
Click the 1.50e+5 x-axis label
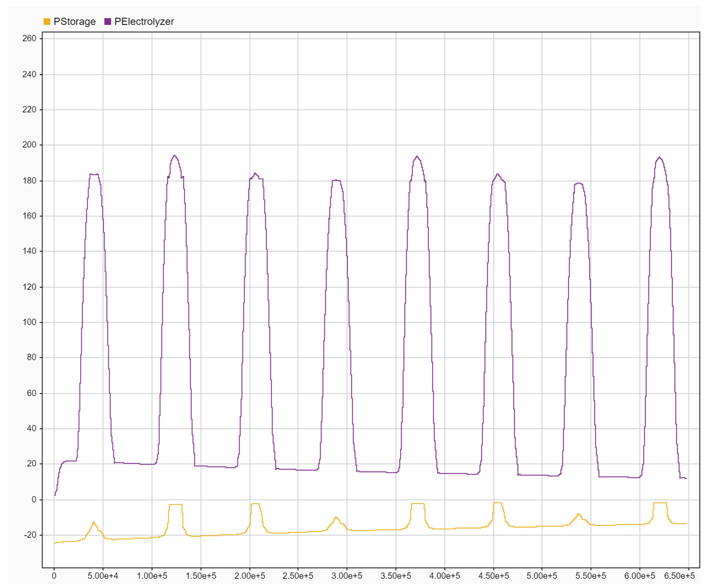201,576
